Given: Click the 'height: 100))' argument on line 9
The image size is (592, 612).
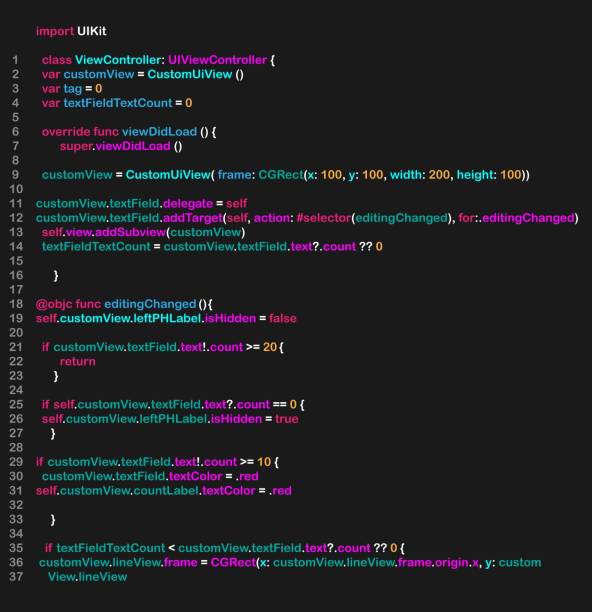Looking at the screenshot, I should 493,175.
